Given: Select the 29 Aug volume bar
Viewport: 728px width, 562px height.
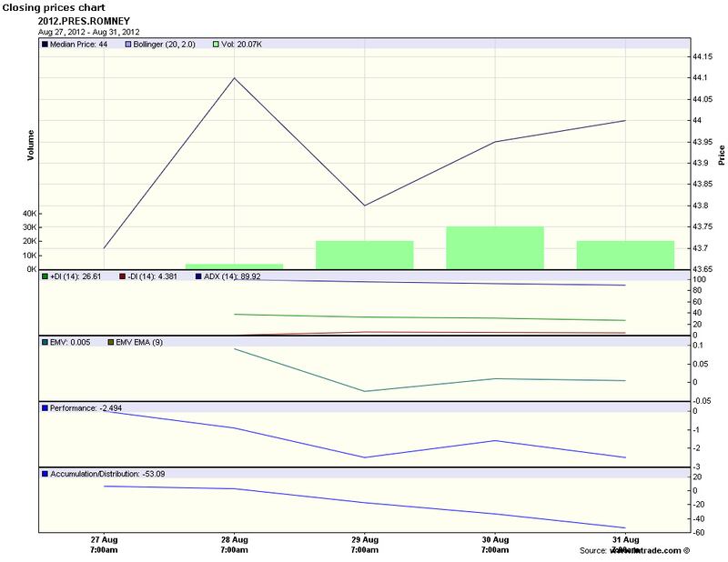Looking at the screenshot, I should pos(364,255).
